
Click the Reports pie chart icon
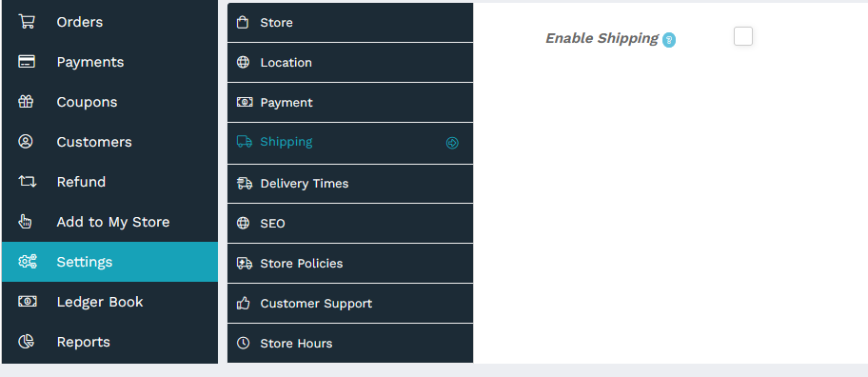(26, 342)
